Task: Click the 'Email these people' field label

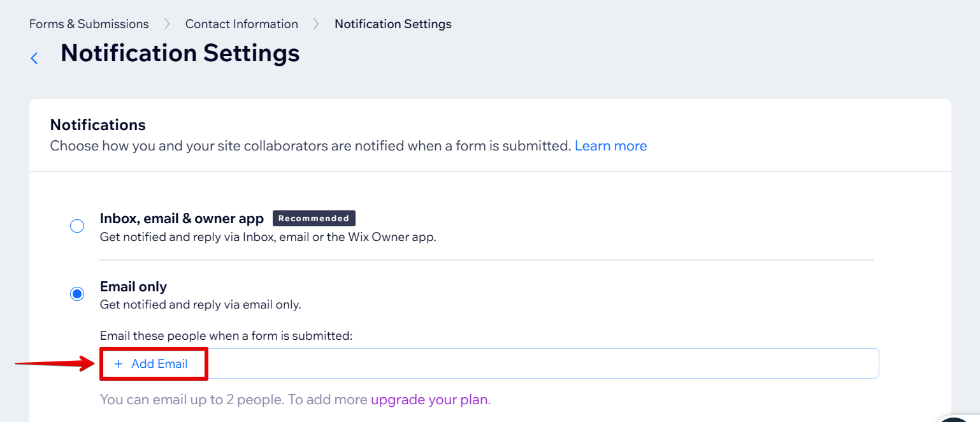Action: [226, 335]
